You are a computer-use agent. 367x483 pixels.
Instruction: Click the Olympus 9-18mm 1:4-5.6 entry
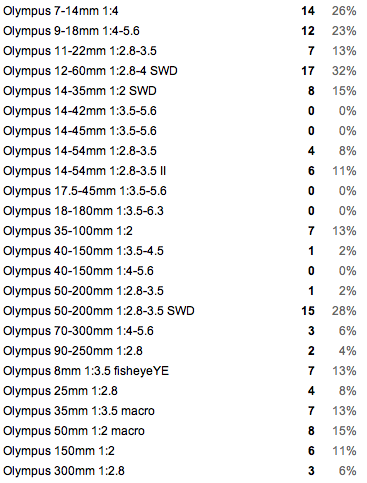click(x=71, y=31)
